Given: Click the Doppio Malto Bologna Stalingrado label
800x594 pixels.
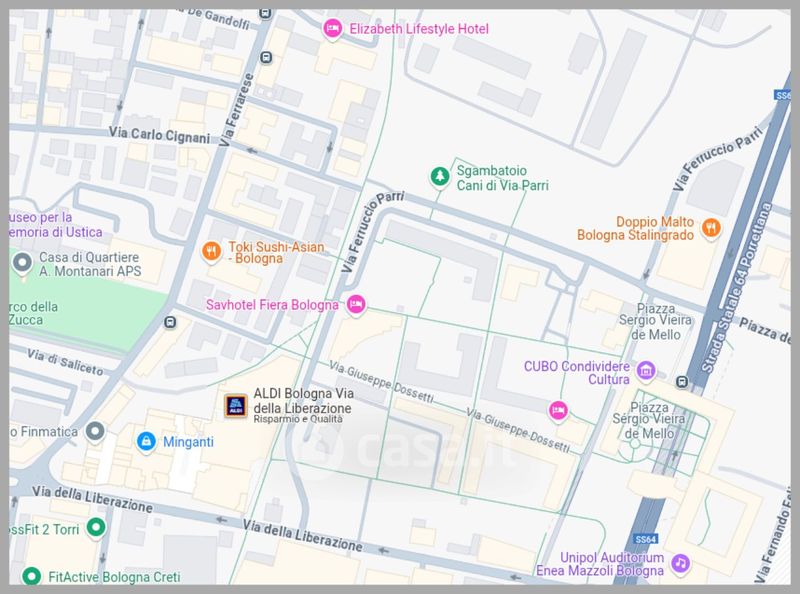Looking at the screenshot, I should pos(635,228).
